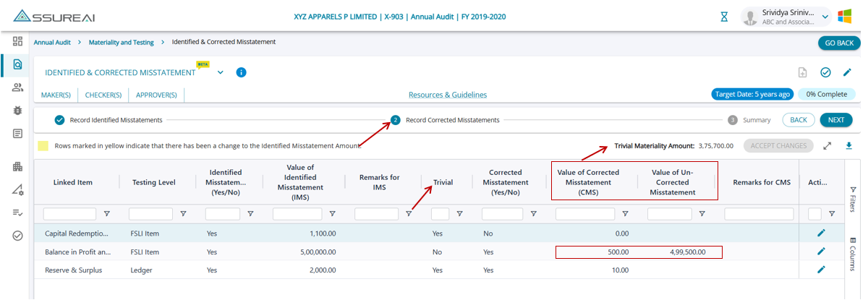Screen dimensions: 868x300
Task: Download the misstatement table data
Action: tap(849, 145)
